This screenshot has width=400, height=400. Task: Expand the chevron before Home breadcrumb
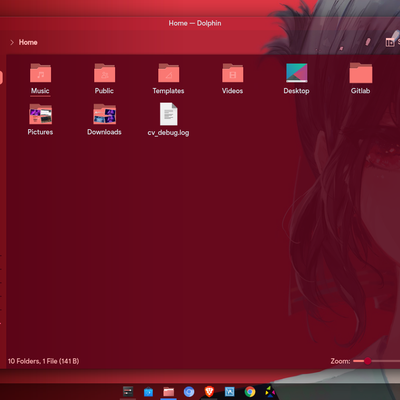[x=12, y=42]
